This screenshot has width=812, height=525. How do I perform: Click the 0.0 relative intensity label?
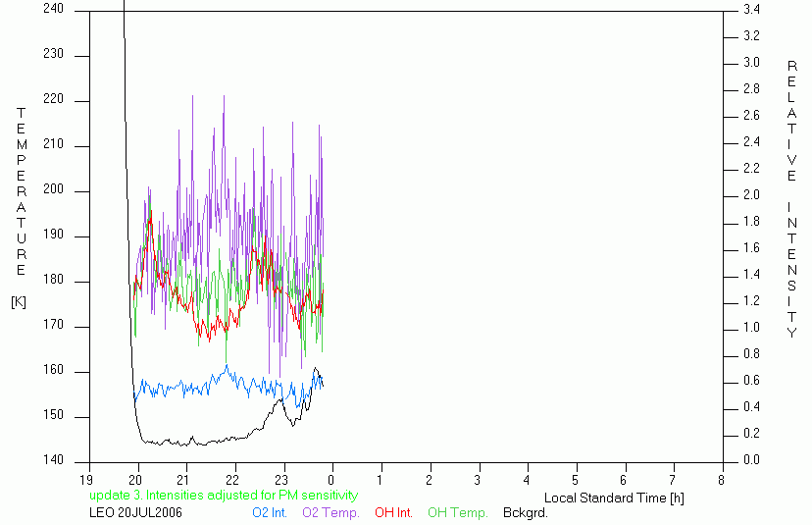coord(751,459)
